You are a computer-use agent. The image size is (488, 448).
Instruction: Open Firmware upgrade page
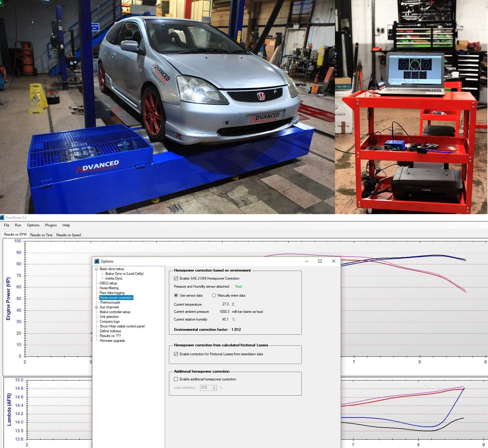tap(112, 341)
